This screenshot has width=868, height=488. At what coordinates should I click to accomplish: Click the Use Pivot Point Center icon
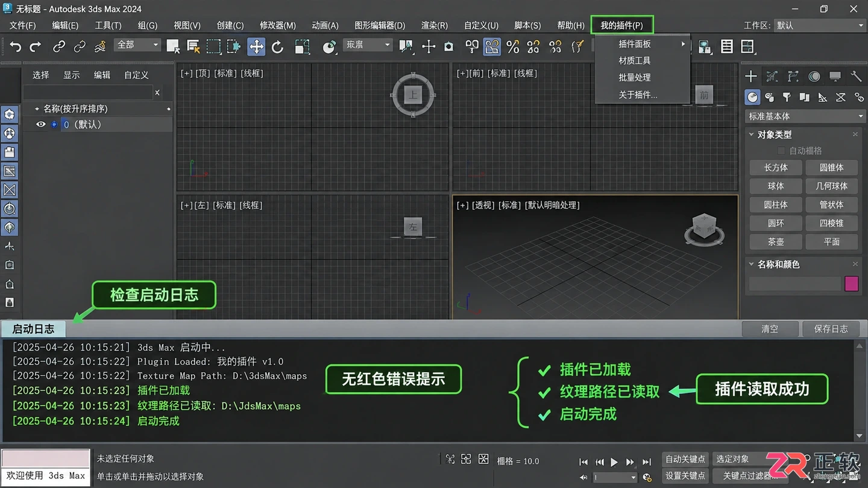(406, 46)
